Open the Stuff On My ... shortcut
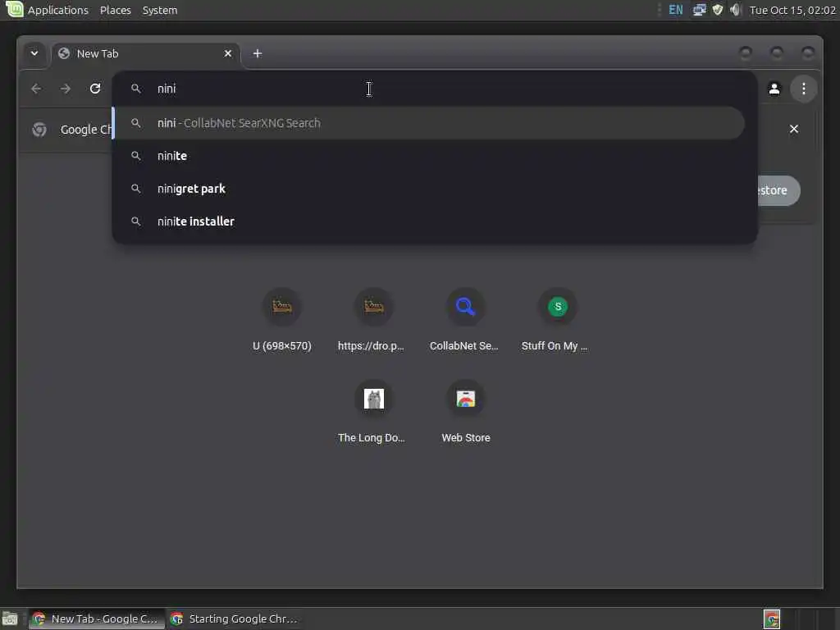840x630 pixels. pyautogui.click(x=557, y=321)
